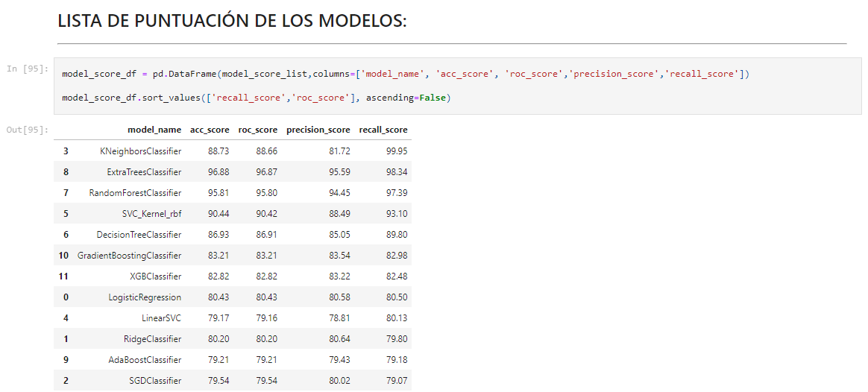Select the LinearSVC model name cell

tap(162, 318)
